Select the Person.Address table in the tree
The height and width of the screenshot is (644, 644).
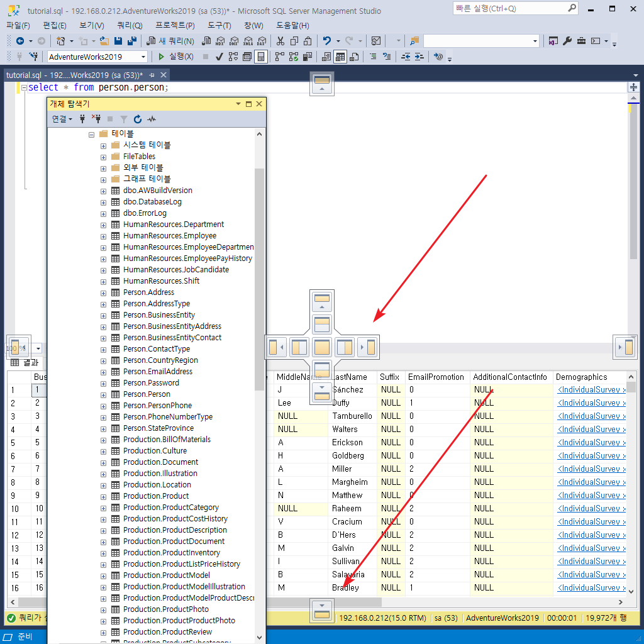click(x=148, y=292)
